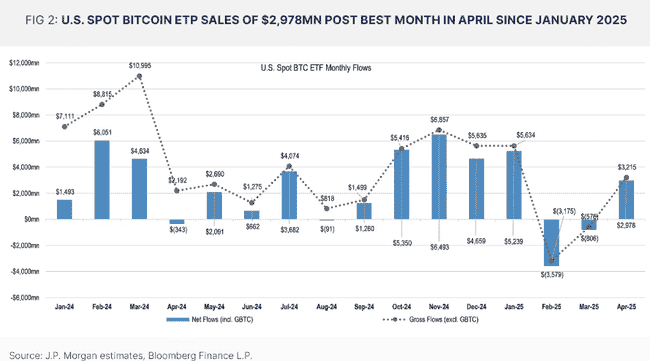Click the $12,000mn y-axis label
Screen dimensions: 650x361
[24, 63]
